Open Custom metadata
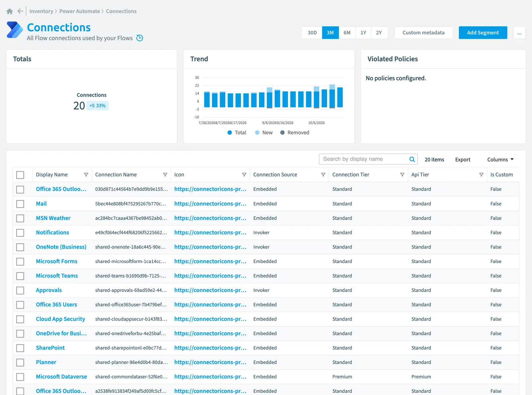Viewport: 532px width, 395px height. pos(424,33)
